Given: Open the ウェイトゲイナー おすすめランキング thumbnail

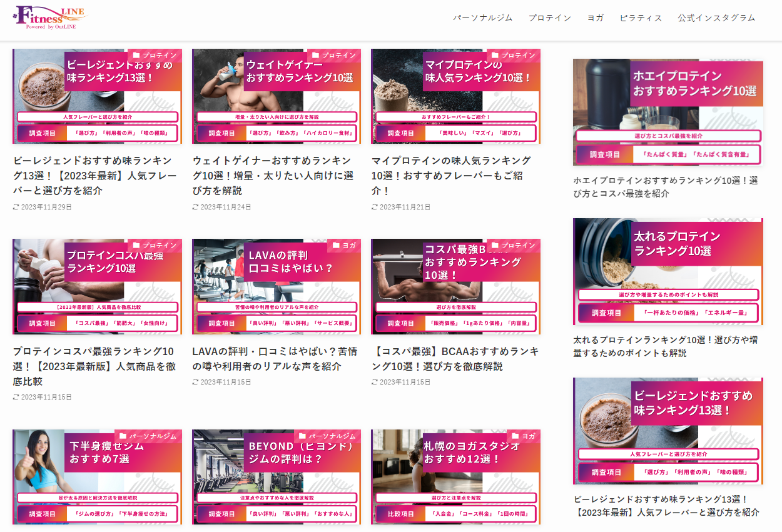Looking at the screenshot, I should pos(277,96).
